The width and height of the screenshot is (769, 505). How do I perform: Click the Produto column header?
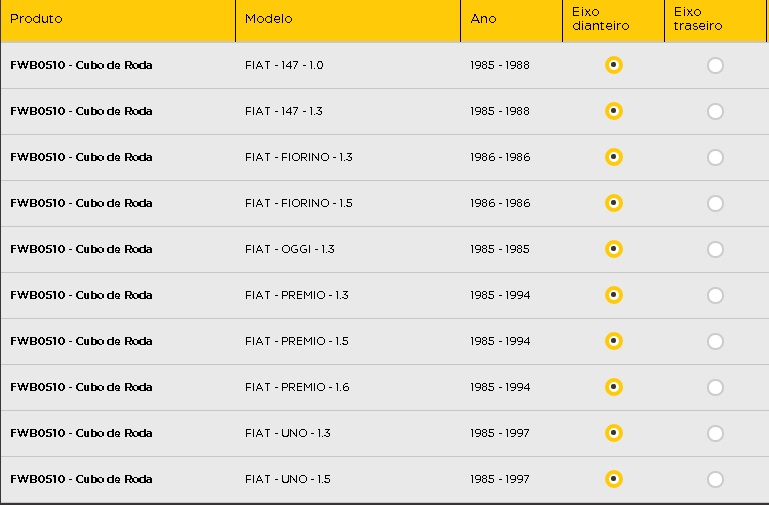click(x=36, y=19)
